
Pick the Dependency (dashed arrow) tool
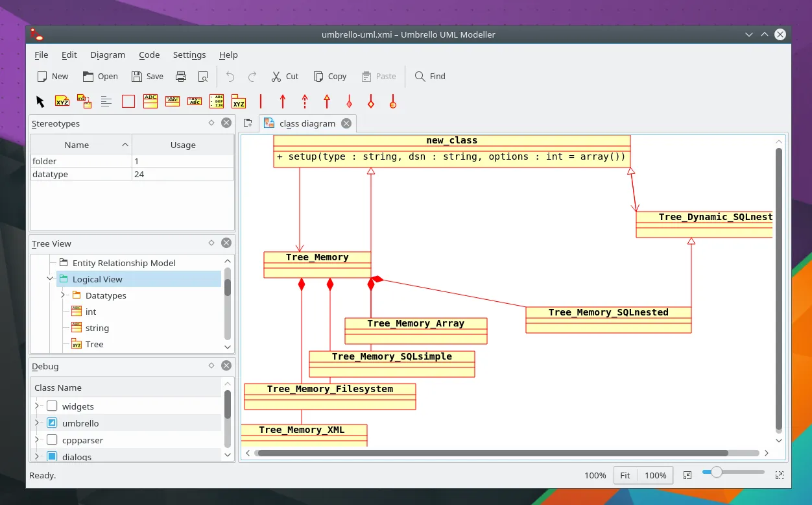[305, 101]
